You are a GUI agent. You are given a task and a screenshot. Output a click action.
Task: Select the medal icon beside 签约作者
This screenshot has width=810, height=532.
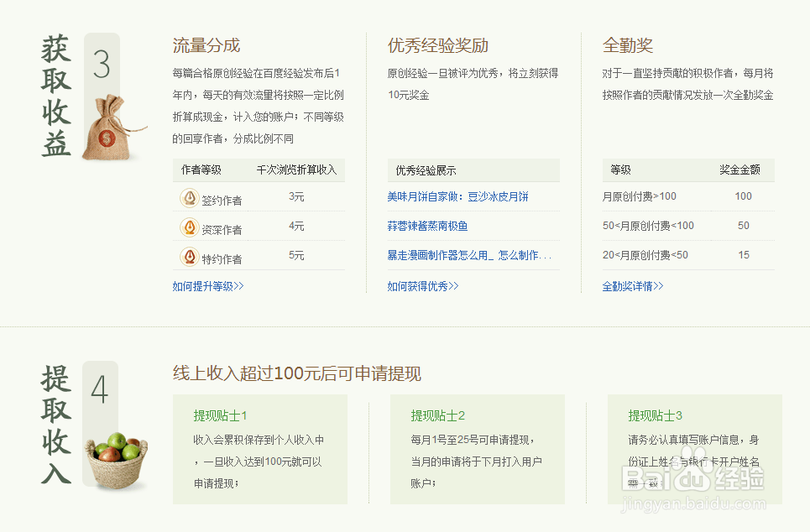pos(190,196)
